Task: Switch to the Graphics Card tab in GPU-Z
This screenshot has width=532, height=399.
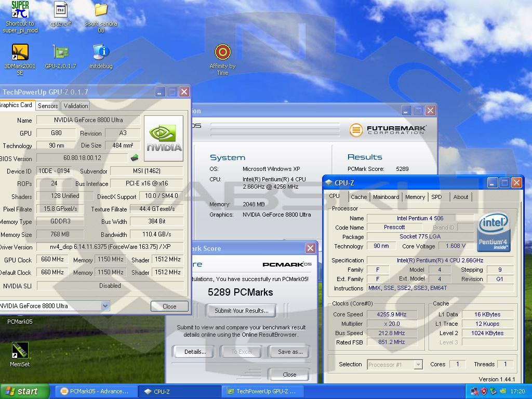Action: pyautogui.click(x=16, y=105)
